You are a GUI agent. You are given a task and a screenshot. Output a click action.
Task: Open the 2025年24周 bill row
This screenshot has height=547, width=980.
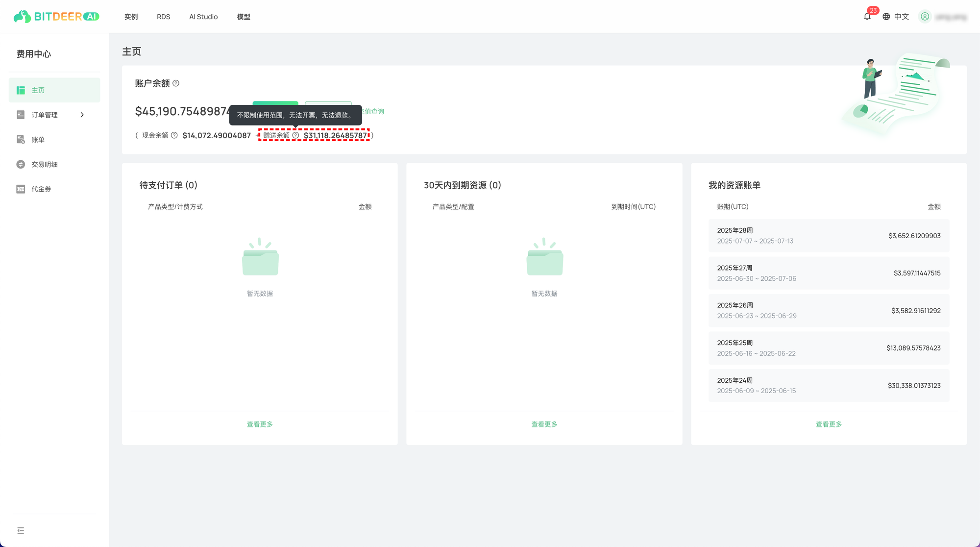(x=829, y=386)
